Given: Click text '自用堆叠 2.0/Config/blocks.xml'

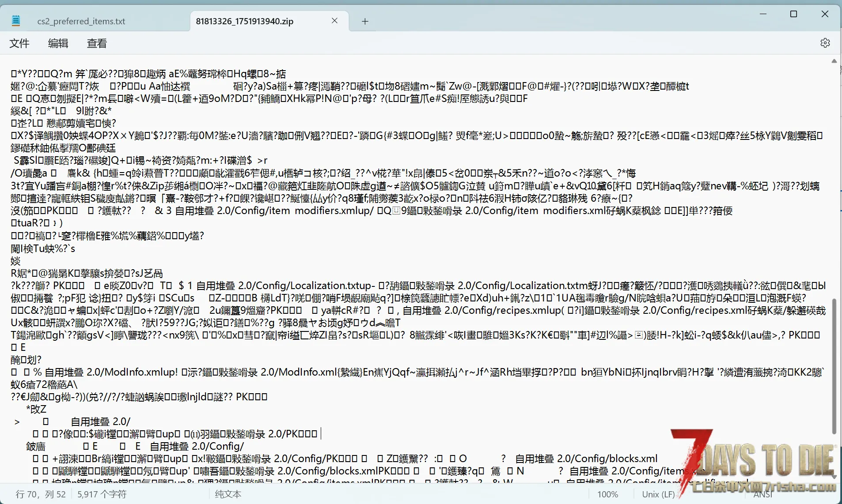Looking at the screenshot, I should (586, 459).
